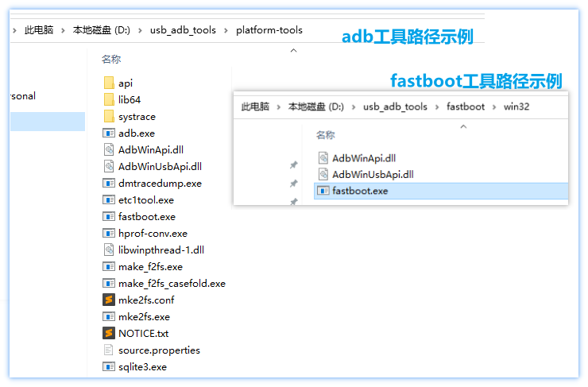Open platform-tools breadcrumb segment
Image resolution: width=588 pixels, height=387 pixels.
[269, 30]
